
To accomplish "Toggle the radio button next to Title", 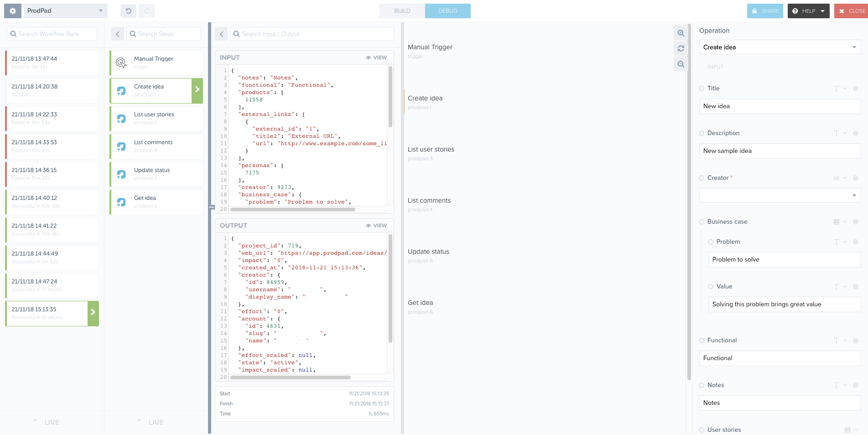I will (x=702, y=89).
